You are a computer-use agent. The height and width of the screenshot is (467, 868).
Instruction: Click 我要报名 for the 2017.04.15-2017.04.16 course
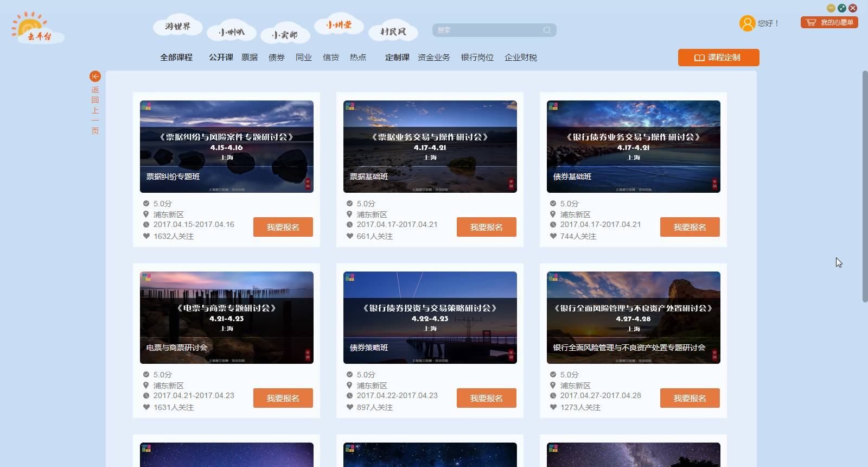tap(283, 227)
